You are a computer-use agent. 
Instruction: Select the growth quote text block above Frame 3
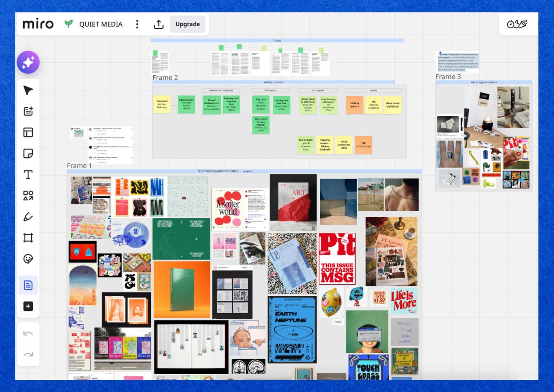457,61
